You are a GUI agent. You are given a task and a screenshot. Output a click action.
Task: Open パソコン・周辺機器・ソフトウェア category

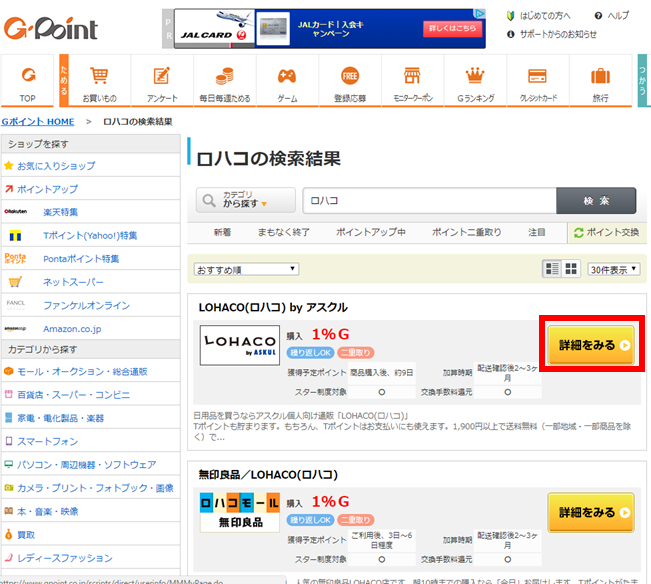tap(86, 464)
